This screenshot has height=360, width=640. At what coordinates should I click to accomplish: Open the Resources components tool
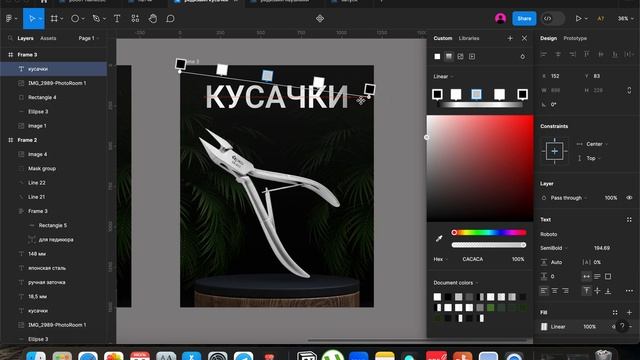[135, 18]
